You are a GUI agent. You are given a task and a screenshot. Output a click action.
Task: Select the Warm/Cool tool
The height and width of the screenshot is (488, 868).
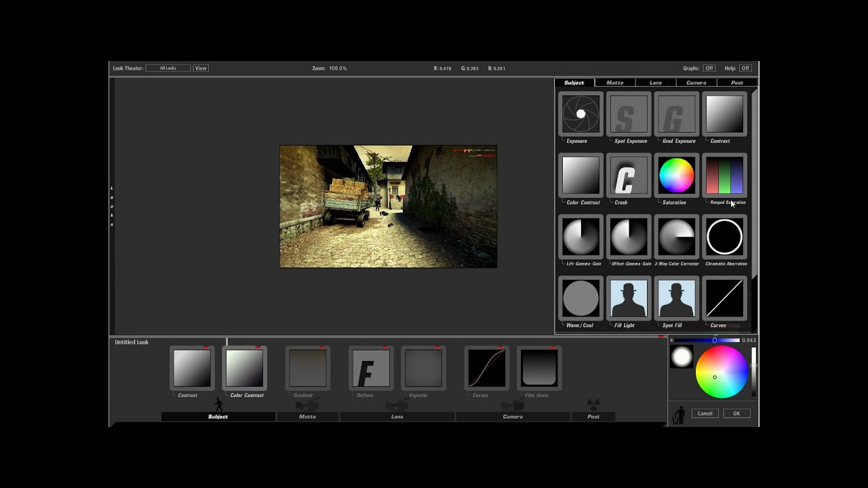pos(580,298)
